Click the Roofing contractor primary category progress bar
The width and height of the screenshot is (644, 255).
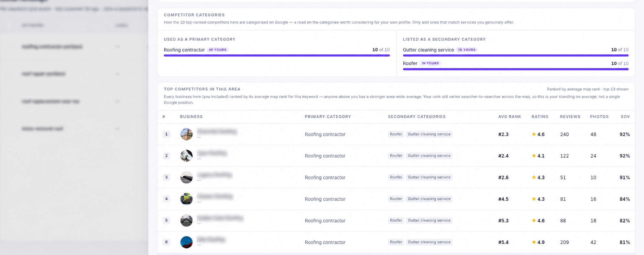(x=277, y=56)
